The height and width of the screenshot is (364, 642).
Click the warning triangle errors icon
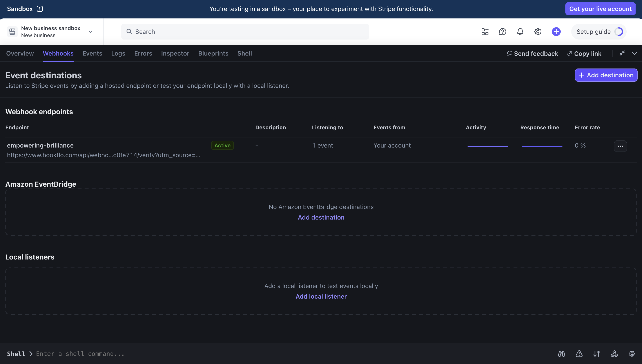579,354
